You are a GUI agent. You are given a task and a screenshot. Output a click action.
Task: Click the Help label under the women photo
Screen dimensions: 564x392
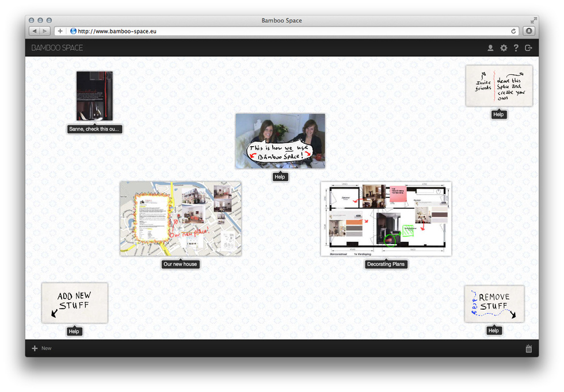coord(280,177)
